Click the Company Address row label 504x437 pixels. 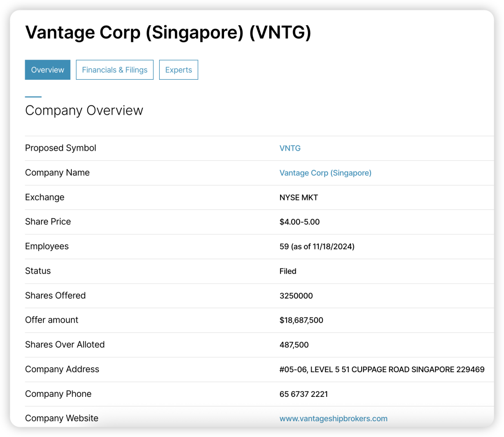[x=62, y=369]
